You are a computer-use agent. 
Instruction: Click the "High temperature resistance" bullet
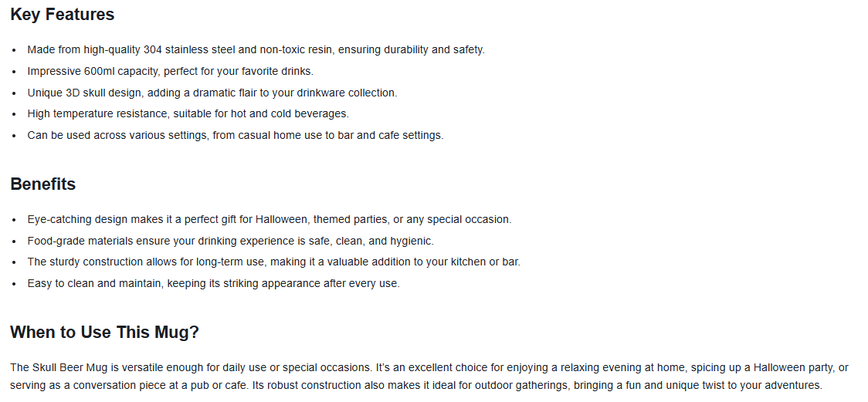tap(188, 113)
